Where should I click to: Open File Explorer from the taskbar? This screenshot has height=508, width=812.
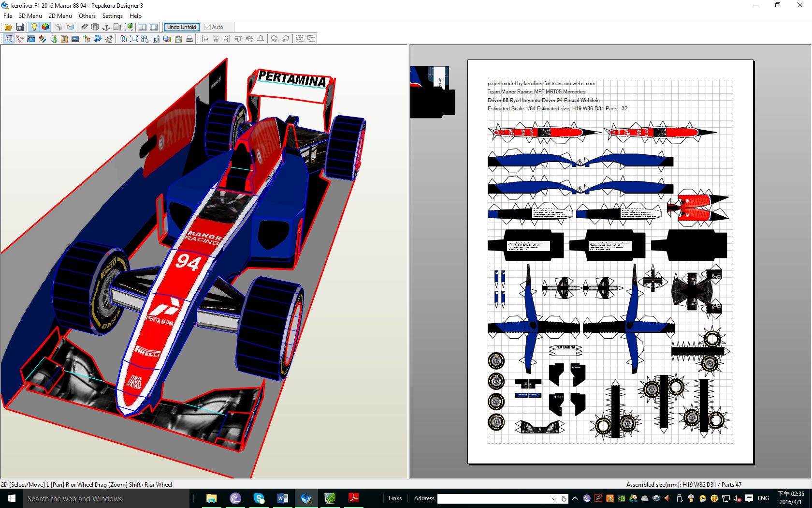[x=211, y=498]
